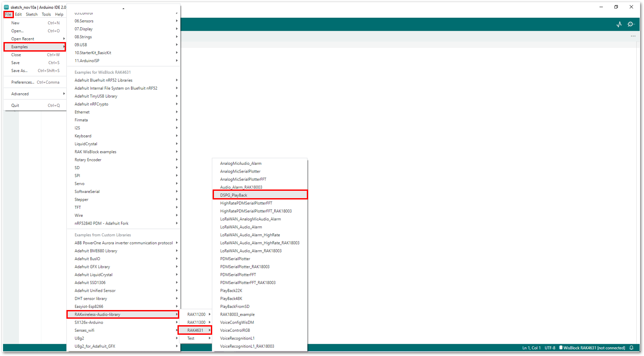Open the File menu

(x=8, y=14)
